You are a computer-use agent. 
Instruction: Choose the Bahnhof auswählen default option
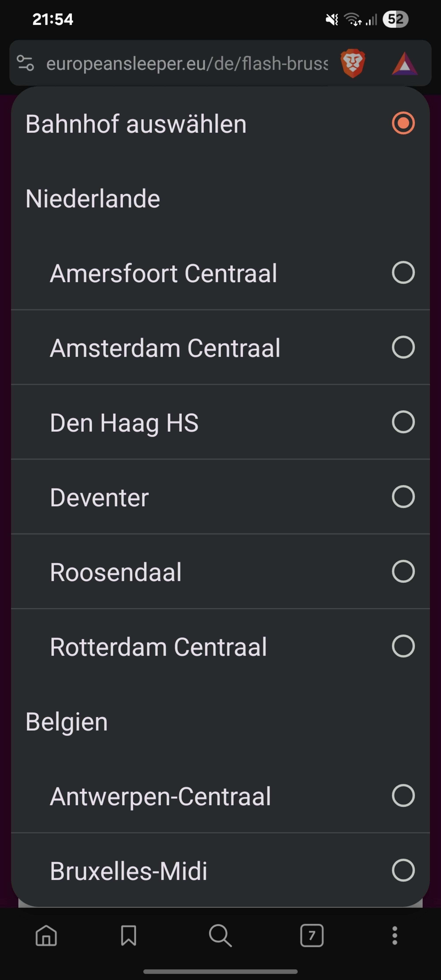coord(403,123)
